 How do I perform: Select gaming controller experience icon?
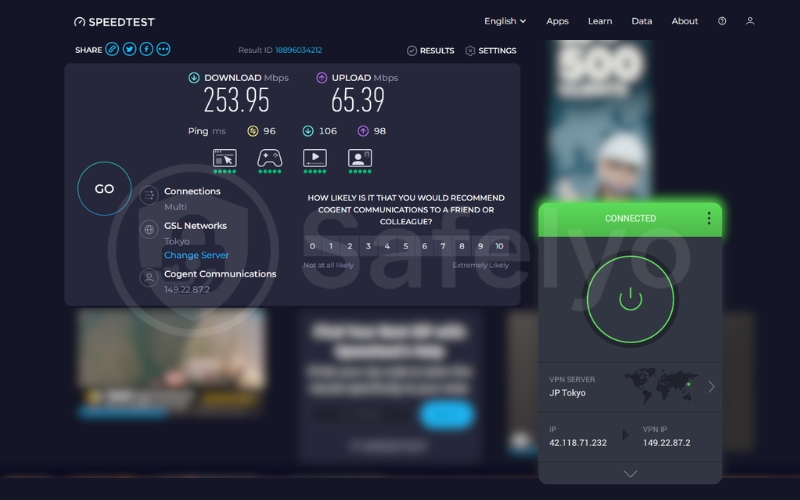tap(270, 159)
